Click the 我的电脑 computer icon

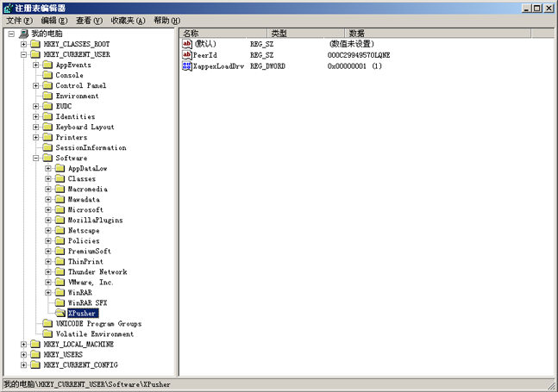(24, 34)
